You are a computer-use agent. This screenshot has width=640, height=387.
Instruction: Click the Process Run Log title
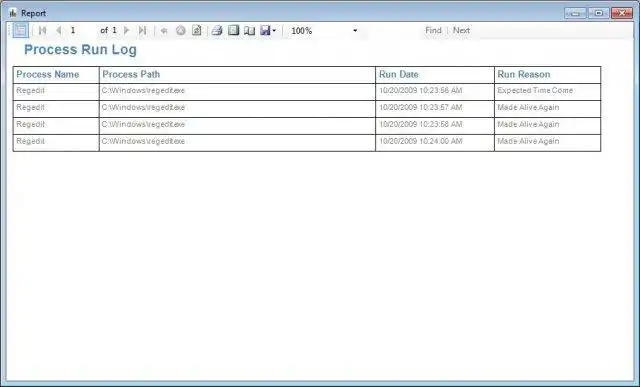[80, 50]
